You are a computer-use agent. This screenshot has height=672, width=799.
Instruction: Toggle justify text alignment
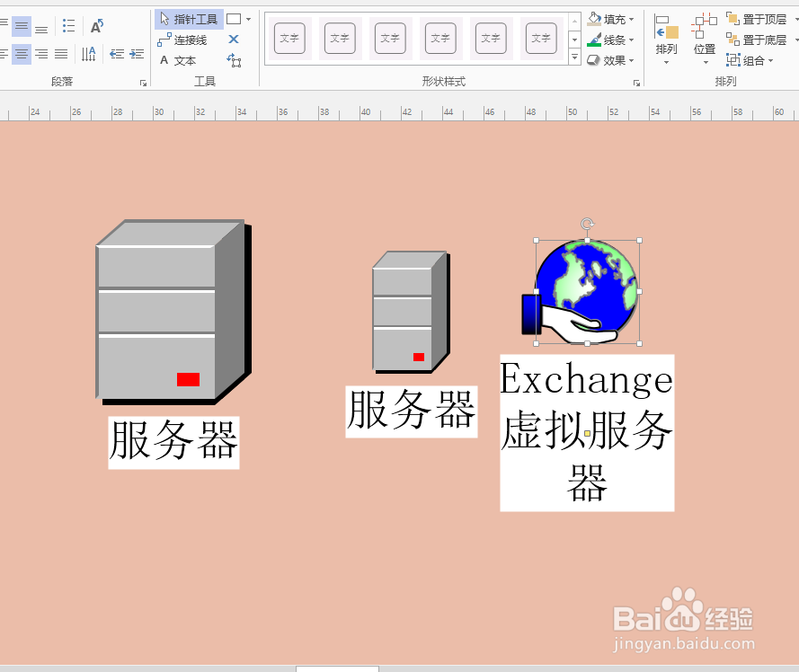[x=61, y=54]
